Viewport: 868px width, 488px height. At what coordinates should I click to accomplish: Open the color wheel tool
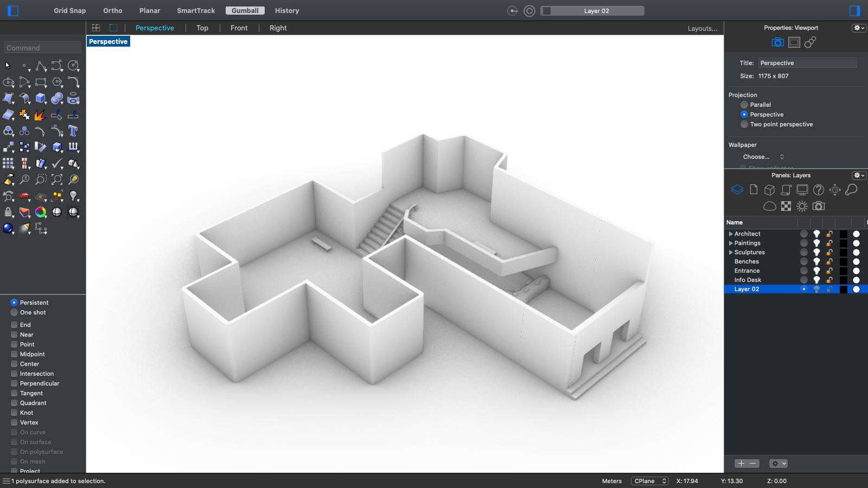tap(41, 212)
